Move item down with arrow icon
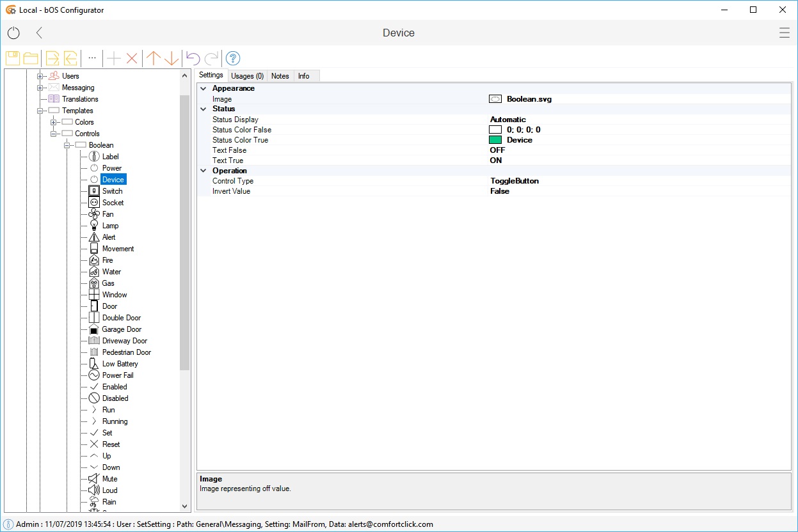The image size is (798, 532). [x=172, y=58]
